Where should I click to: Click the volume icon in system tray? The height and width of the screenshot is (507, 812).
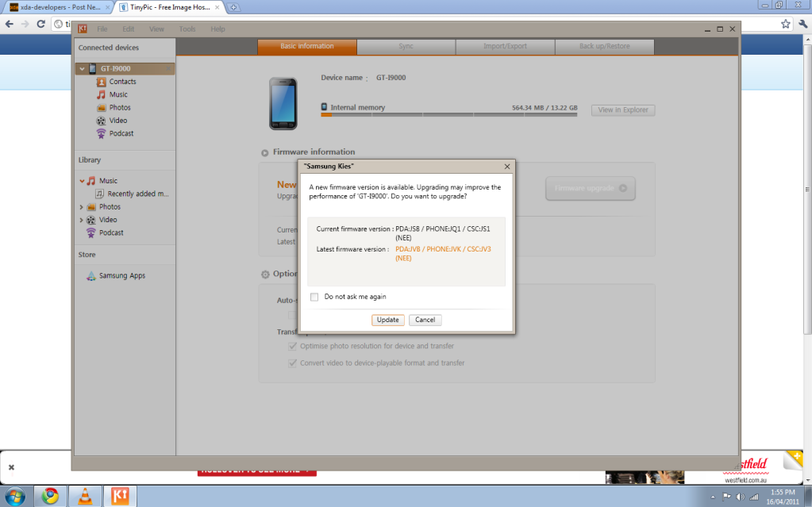click(x=740, y=497)
